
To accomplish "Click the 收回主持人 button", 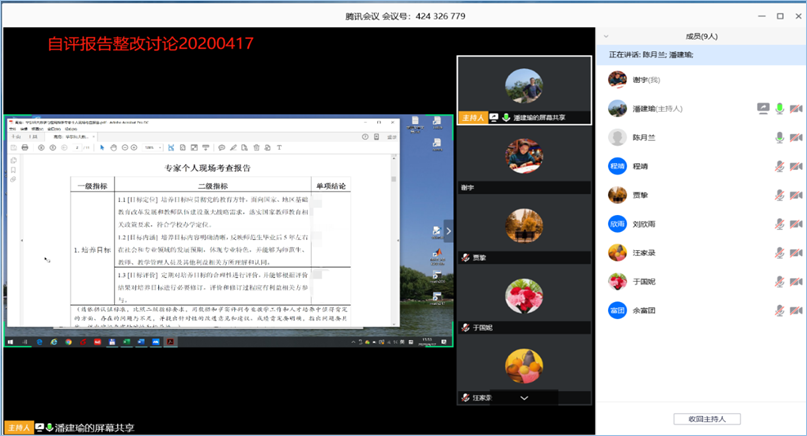I will (x=700, y=418).
